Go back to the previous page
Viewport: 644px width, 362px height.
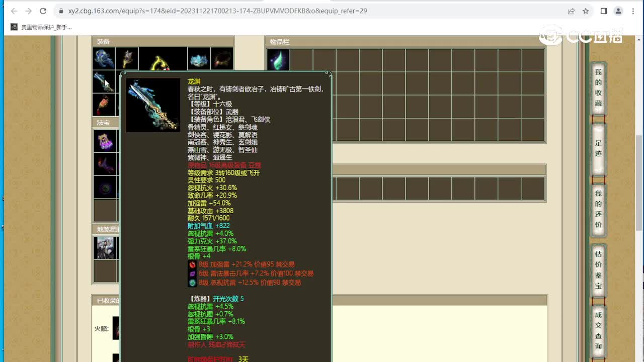[x=14, y=11]
